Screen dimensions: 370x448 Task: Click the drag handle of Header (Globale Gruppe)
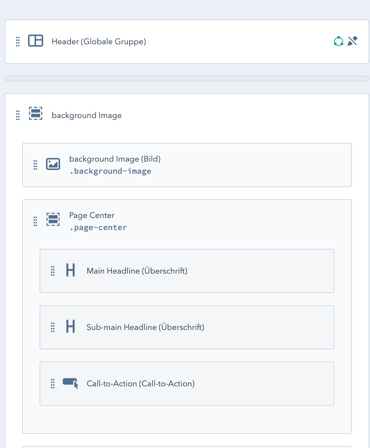coord(18,41)
